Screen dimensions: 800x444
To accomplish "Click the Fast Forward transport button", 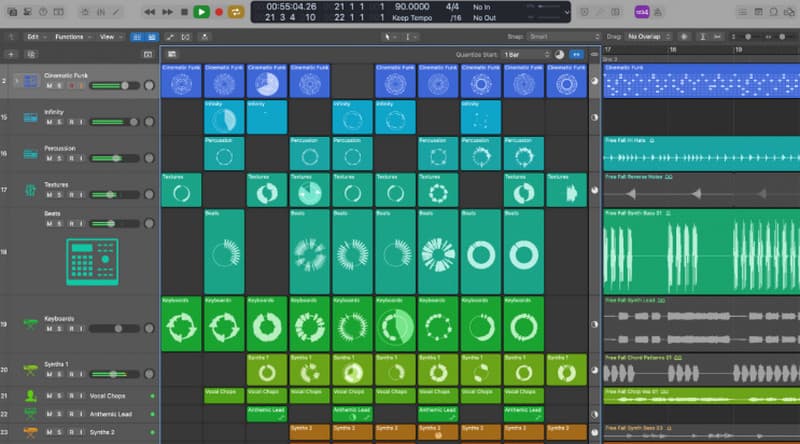I will click(167, 12).
